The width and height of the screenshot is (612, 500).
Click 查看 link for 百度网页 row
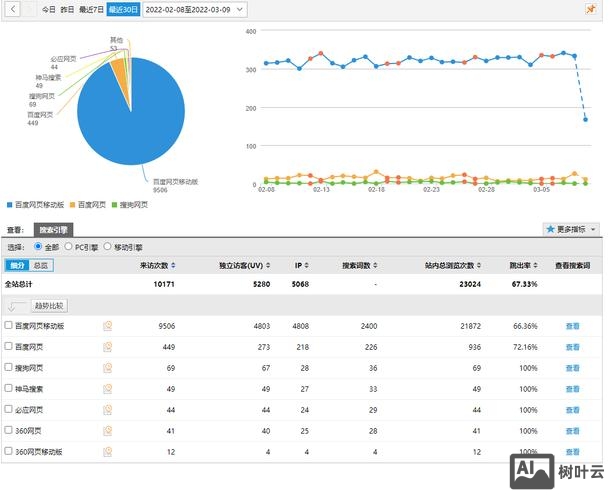(x=572, y=347)
